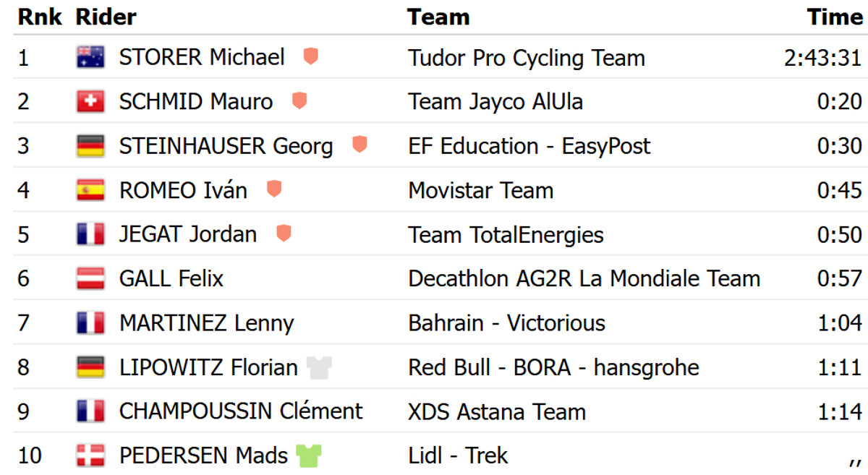Open Lidl - Trek team page
The image size is (868, 475).
click(457, 455)
